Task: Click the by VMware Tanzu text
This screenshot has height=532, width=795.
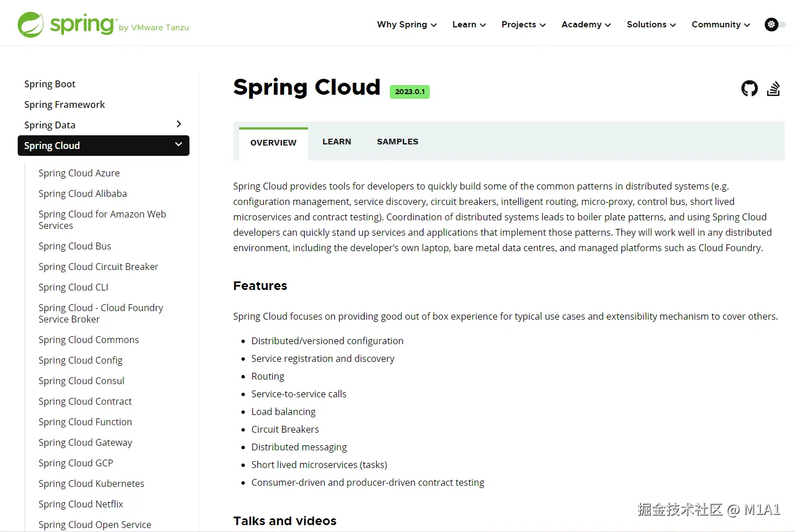Action: point(154,27)
